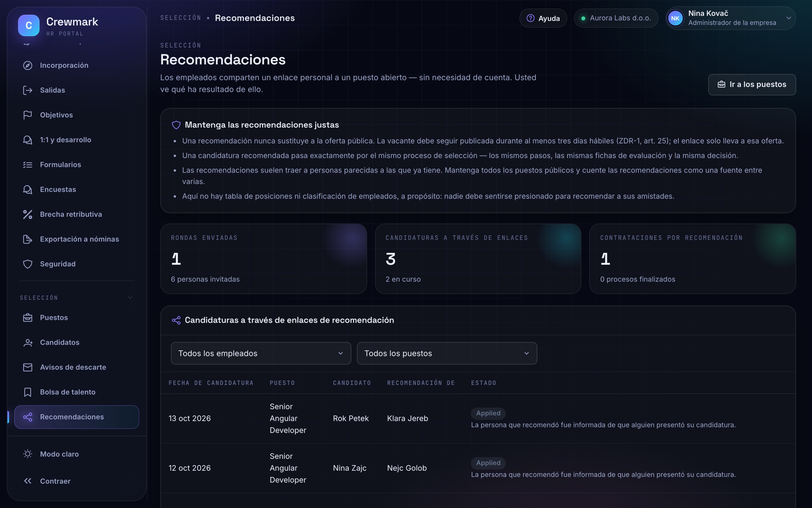This screenshot has height=508, width=812.
Task: Open the Aurora Labs d.o.o. company selector
Action: pos(616,18)
